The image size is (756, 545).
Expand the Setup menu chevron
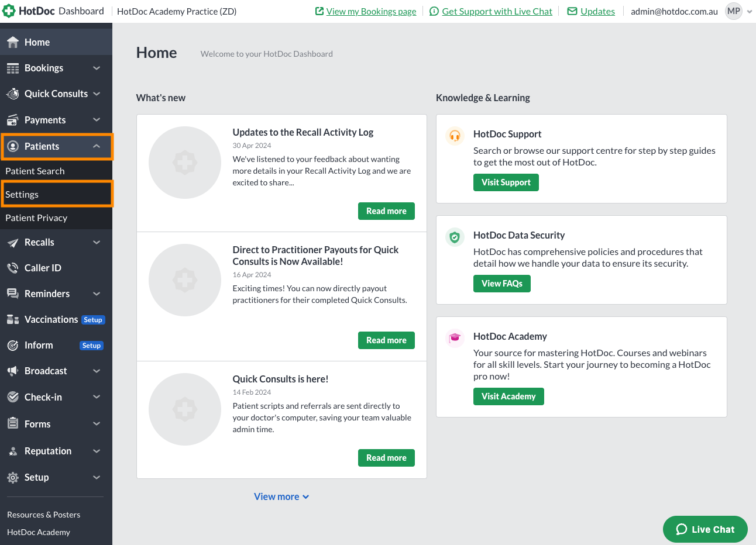(x=97, y=478)
